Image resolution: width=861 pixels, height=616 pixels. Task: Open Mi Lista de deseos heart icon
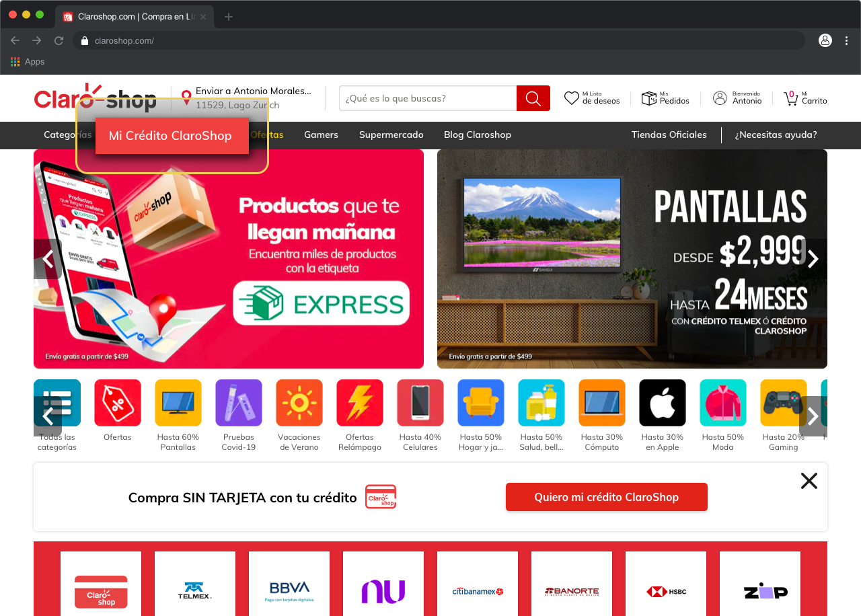point(572,98)
